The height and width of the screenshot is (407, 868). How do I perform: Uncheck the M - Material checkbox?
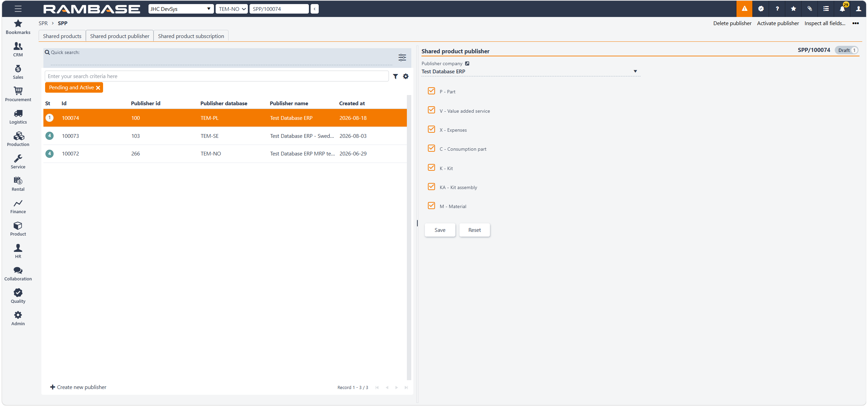431,206
